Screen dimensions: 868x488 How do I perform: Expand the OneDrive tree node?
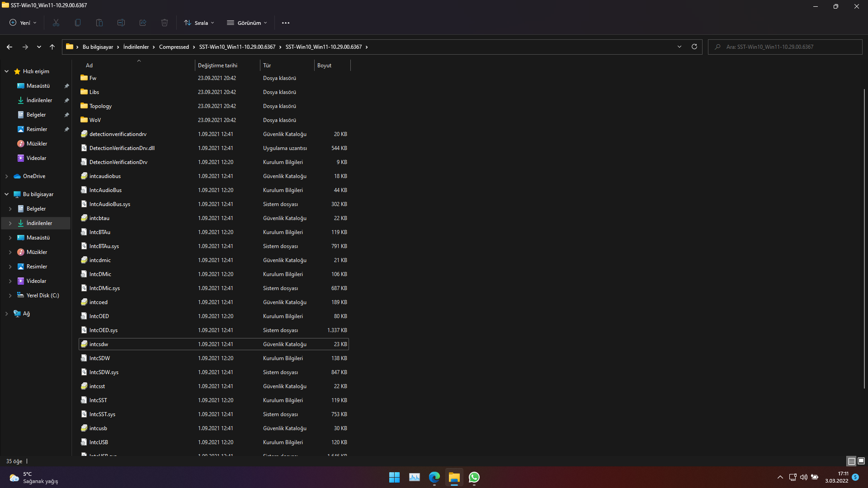coord(7,176)
